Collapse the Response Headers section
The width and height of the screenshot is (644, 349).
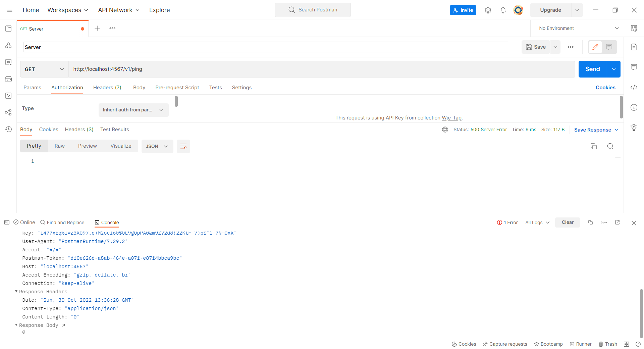(16, 292)
